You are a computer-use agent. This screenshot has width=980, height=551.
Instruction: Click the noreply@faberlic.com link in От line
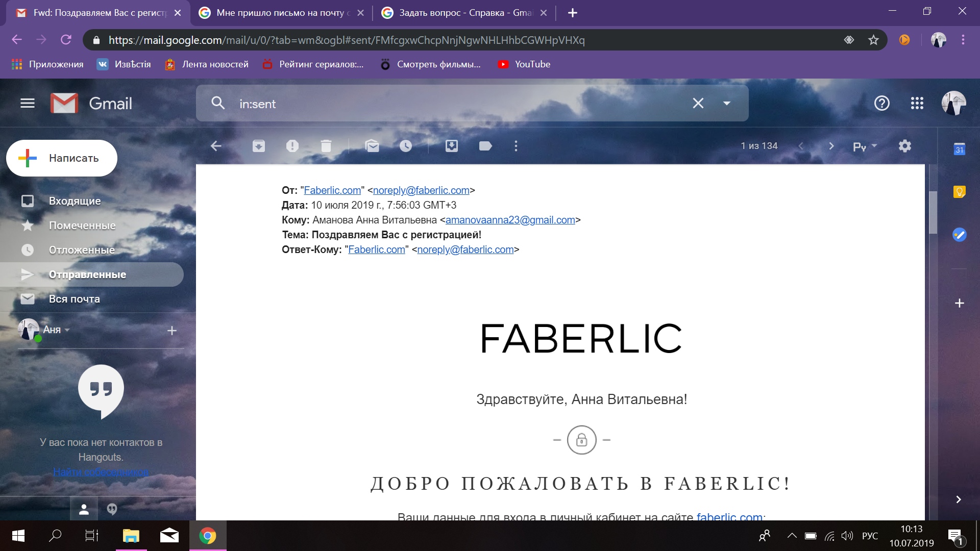(x=421, y=190)
